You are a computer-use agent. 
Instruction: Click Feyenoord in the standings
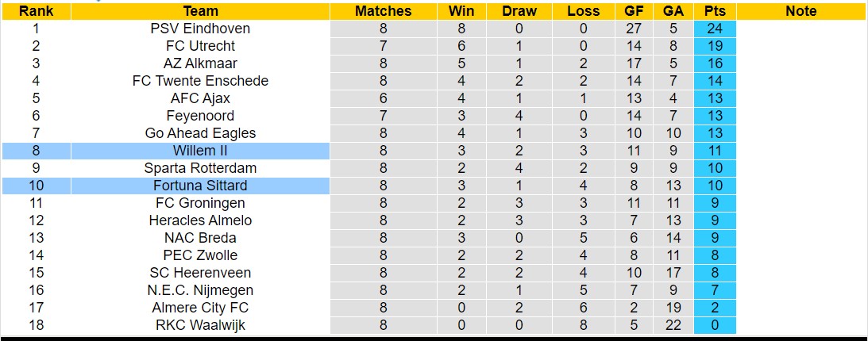click(x=200, y=116)
